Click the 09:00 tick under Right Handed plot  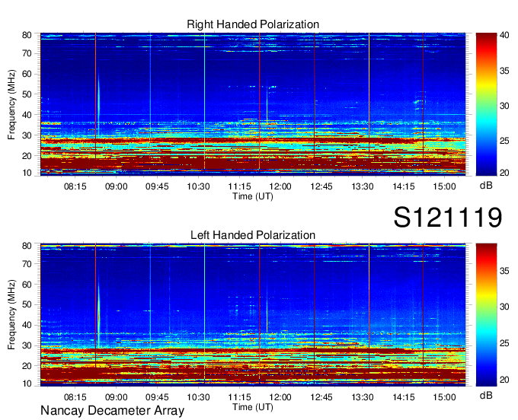[x=117, y=186]
